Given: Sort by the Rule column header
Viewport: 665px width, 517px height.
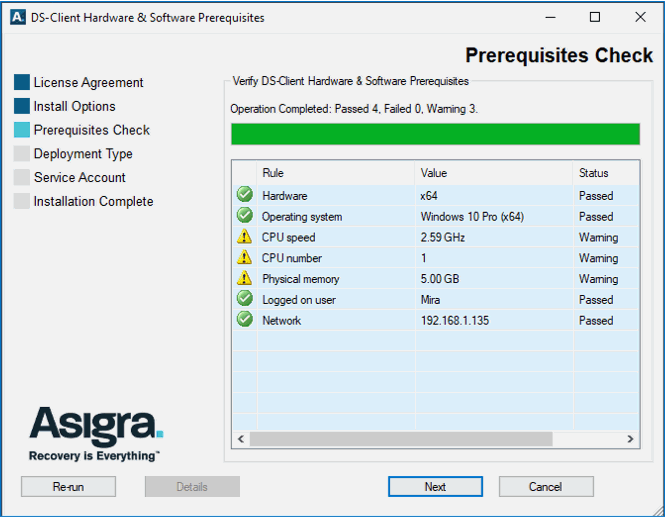Looking at the screenshot, I should [x=335, y=173].
